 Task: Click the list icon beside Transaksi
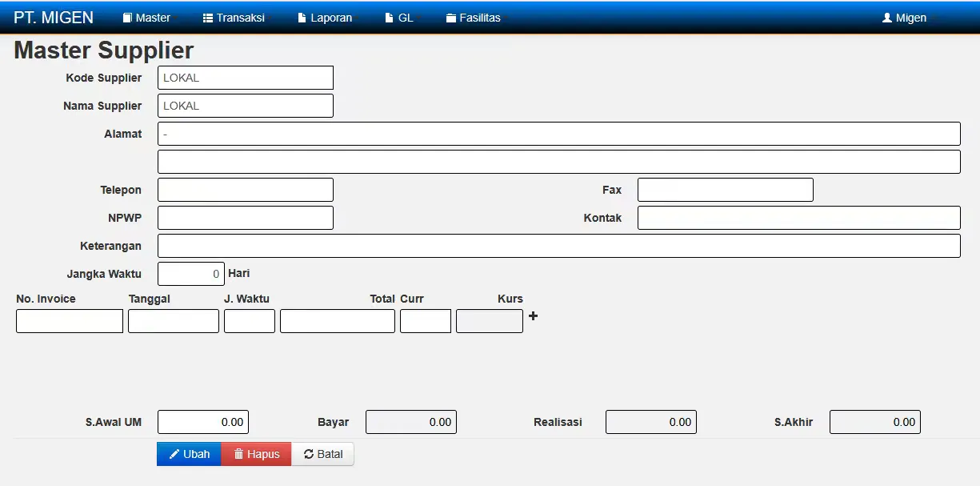(208, 18)
